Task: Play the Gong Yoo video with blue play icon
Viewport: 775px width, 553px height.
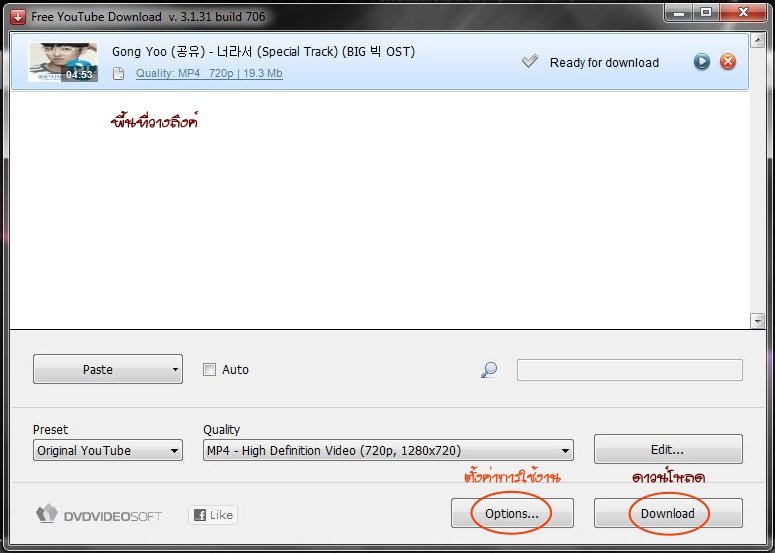Action: click(x=702, y=62)
